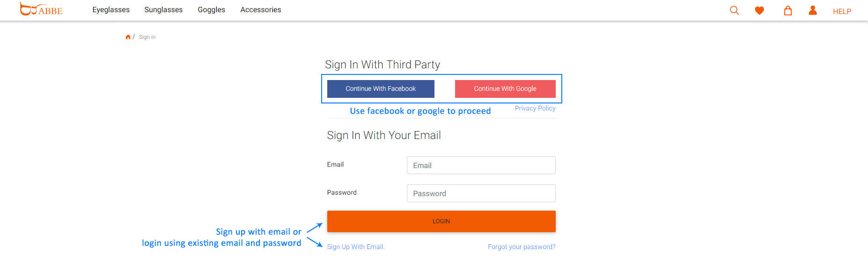
Task: Open the Privacy Policy link
Action: [535, 108]
